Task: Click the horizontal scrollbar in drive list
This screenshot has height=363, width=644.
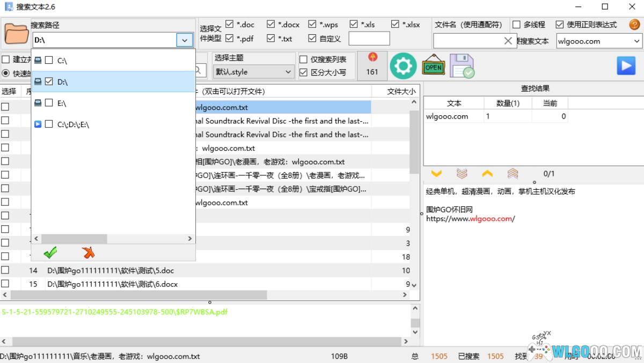Action: (x=75, y=239)
